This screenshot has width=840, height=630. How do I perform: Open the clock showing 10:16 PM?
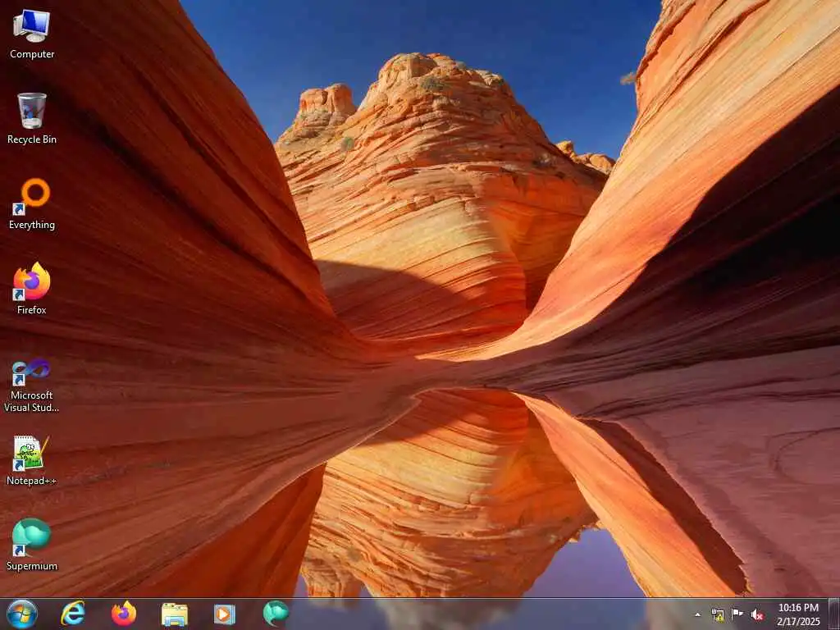pyautogui.click(x=797, y=614)
